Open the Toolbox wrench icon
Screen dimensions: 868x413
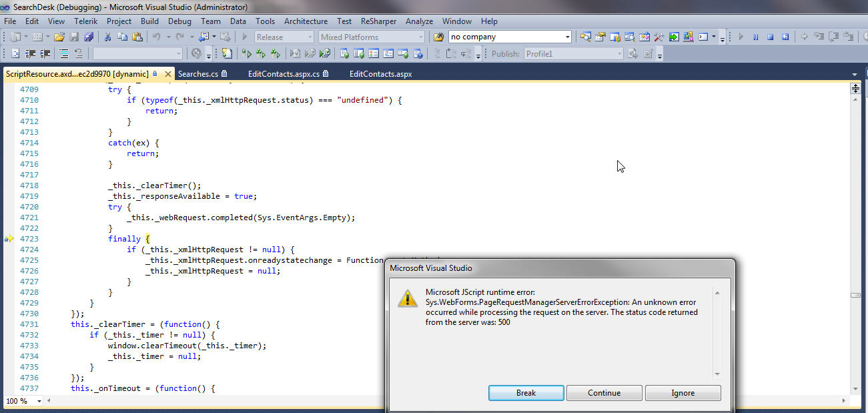[x=659, y=37]
